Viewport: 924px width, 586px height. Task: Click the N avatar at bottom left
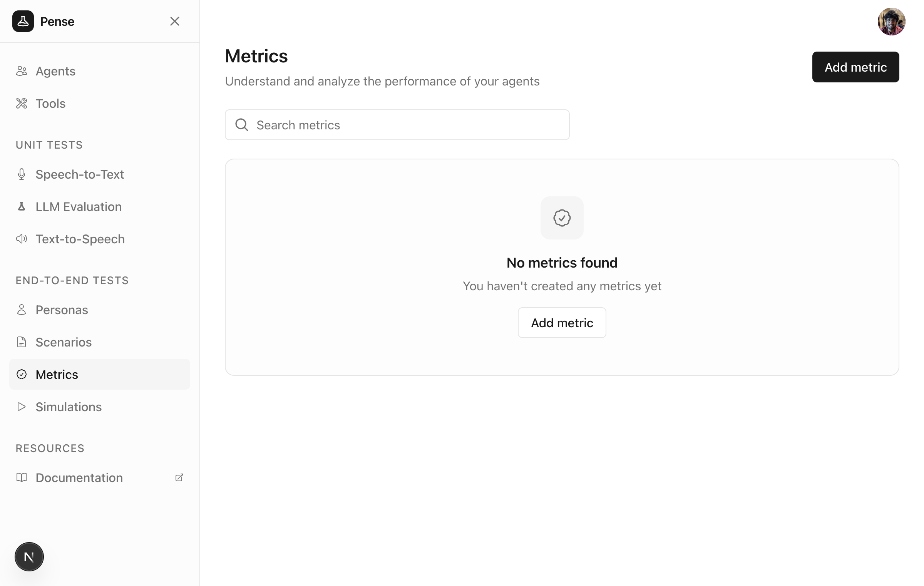[x=29, y=556]
